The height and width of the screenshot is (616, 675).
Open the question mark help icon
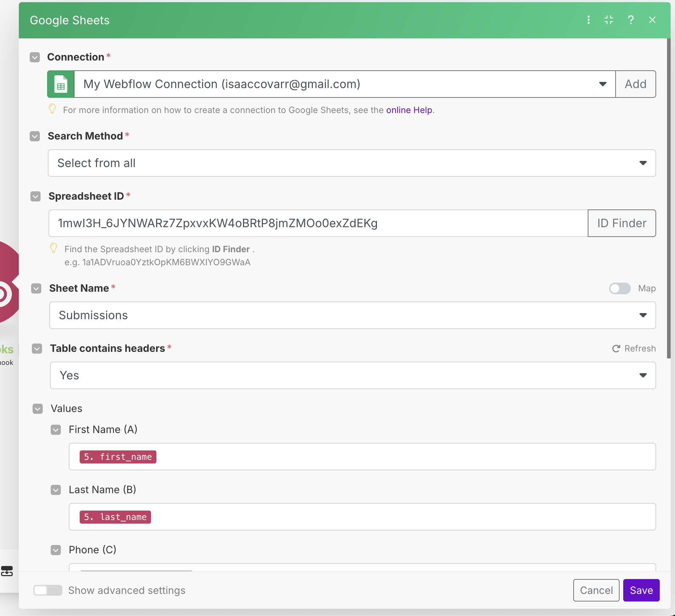(631, 20)
